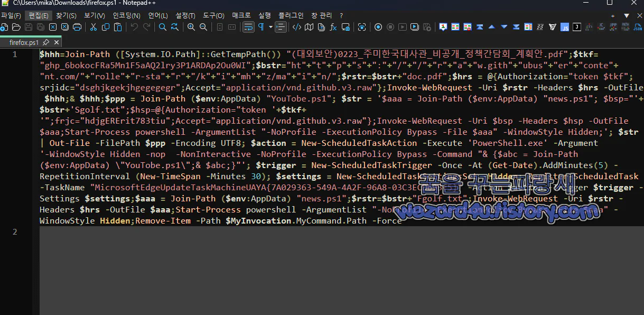Run macro multiple times icon
Screen dimensions: 644x315
point(415,27)
